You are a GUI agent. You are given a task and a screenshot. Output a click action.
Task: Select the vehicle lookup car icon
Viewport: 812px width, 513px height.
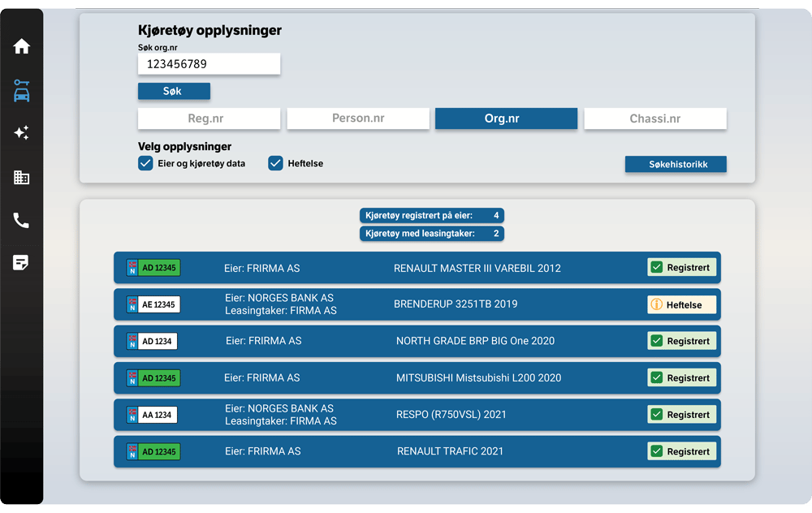pyautogui.click(x=21, y=91)
